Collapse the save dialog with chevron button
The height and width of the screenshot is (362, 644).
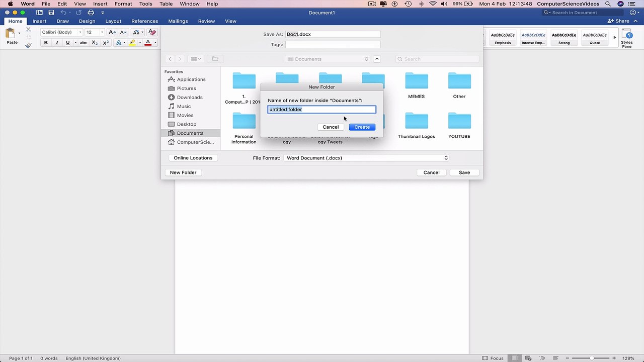[377, 59]
